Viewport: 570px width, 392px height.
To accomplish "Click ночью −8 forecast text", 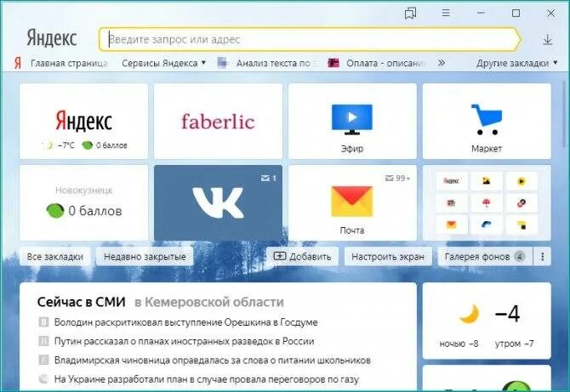I will tap(459, 344).
